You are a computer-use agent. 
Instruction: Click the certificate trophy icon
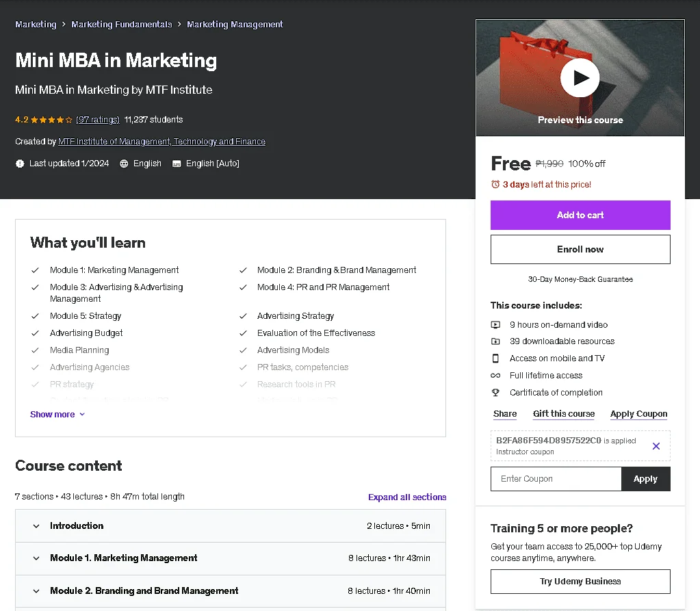coord(495,392)
